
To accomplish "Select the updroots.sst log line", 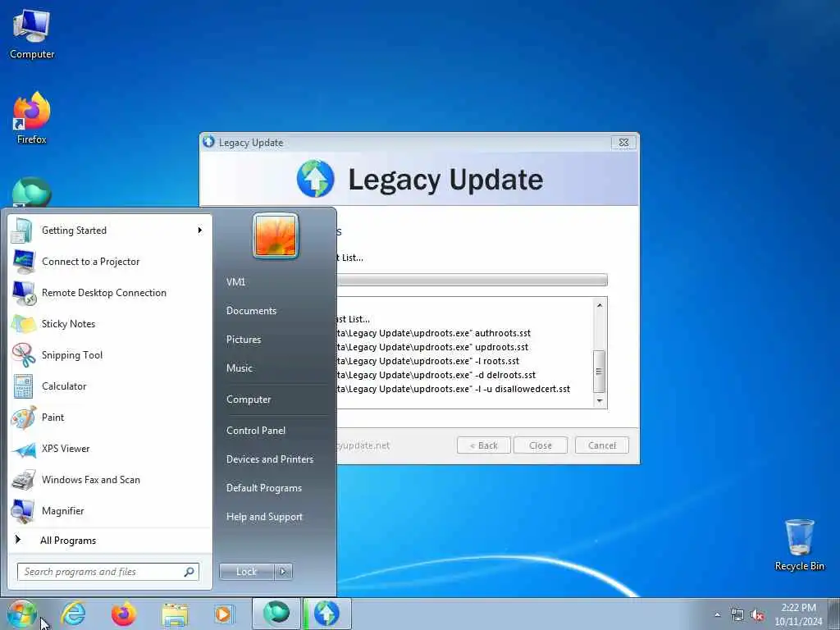I will pyautogui.click(x=432, y=347).
